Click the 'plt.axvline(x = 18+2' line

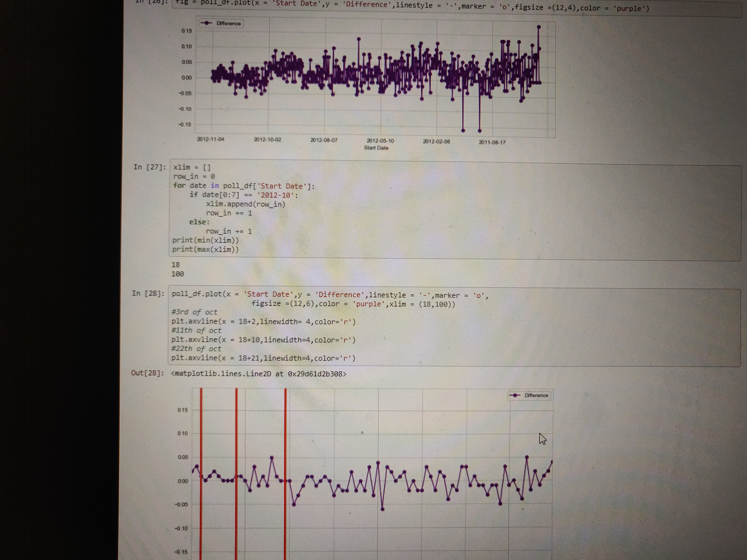point(263,321)
